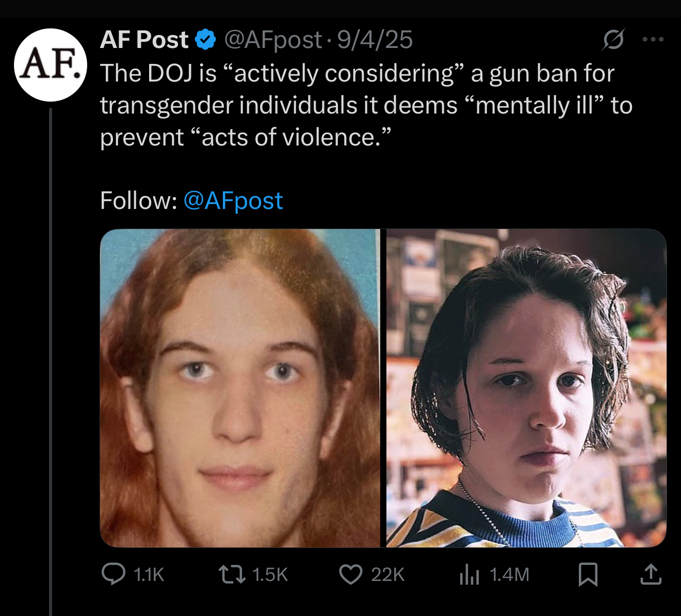The height and width of the screenshot is (616, 681).
Task: Tap the repost arrows icon
Action: 232,574
